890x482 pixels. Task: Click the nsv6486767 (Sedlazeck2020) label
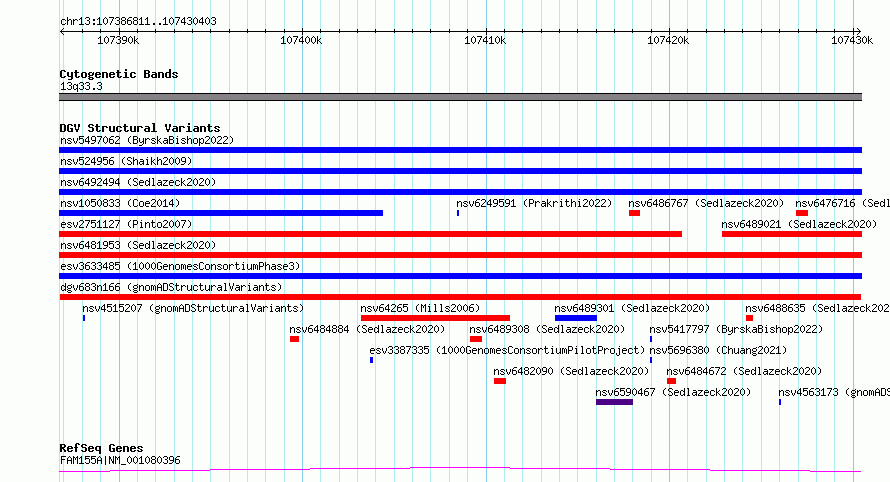(706, 203)
